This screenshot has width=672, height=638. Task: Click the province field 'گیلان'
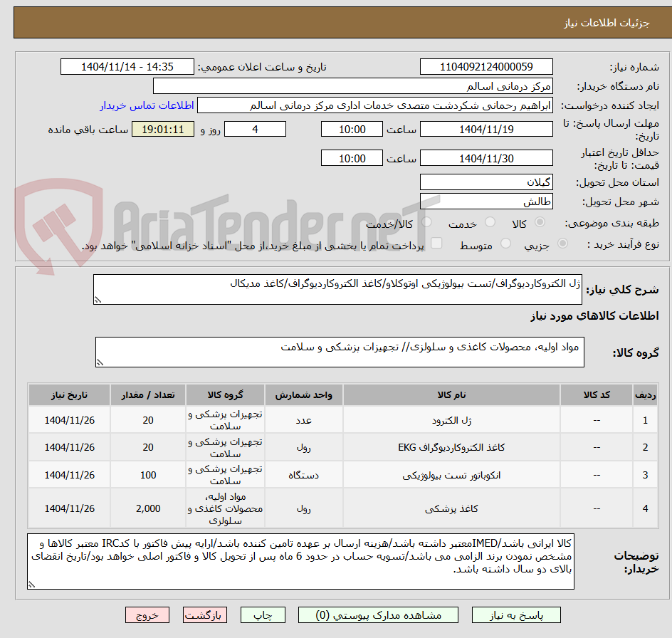coord(486,182)
